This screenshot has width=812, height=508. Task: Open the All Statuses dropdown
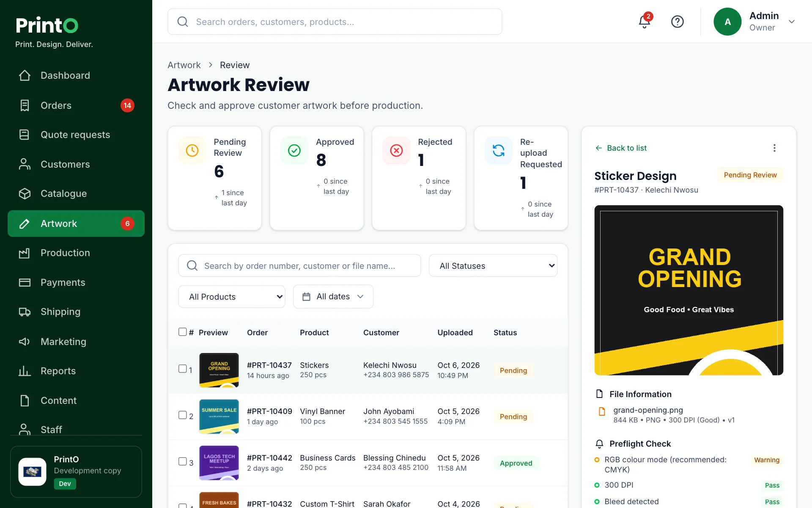click(x=493, y=266)
